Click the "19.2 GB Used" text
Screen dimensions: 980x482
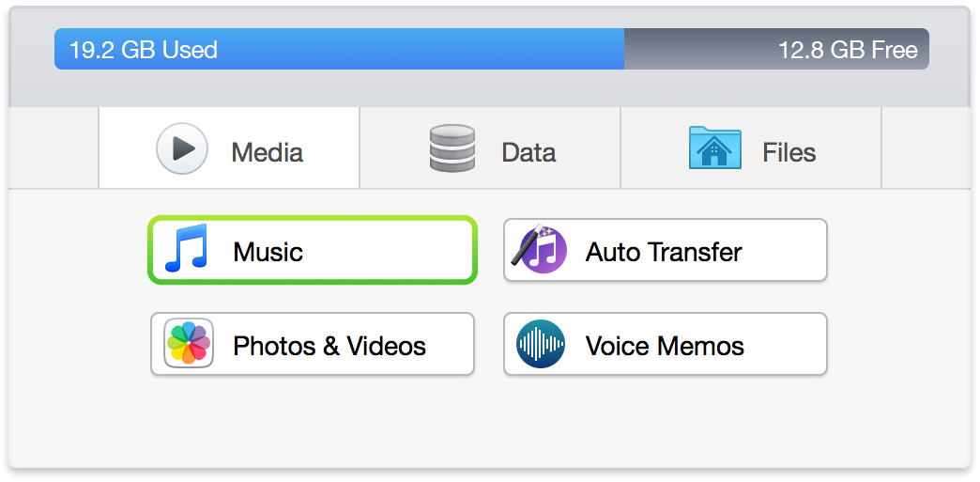144,50
